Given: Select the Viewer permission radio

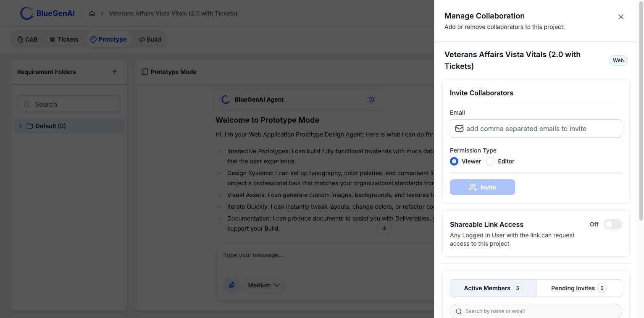Looking at the screenshot, I should (454, 161).
